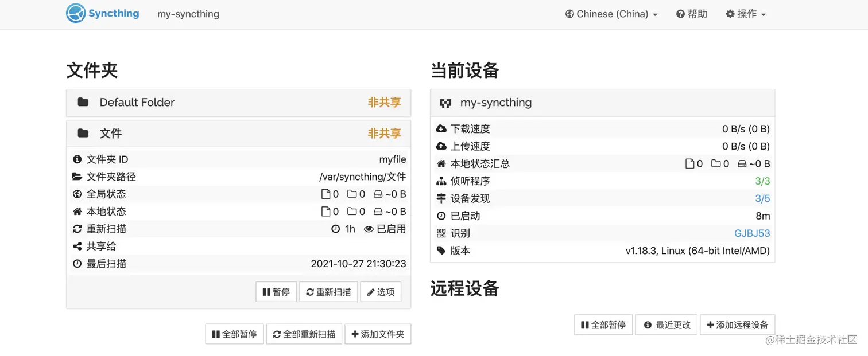Click 全部暂停 under 远程设备
The height and width of the screenshot is (356, 868).
tap(603, 324)
